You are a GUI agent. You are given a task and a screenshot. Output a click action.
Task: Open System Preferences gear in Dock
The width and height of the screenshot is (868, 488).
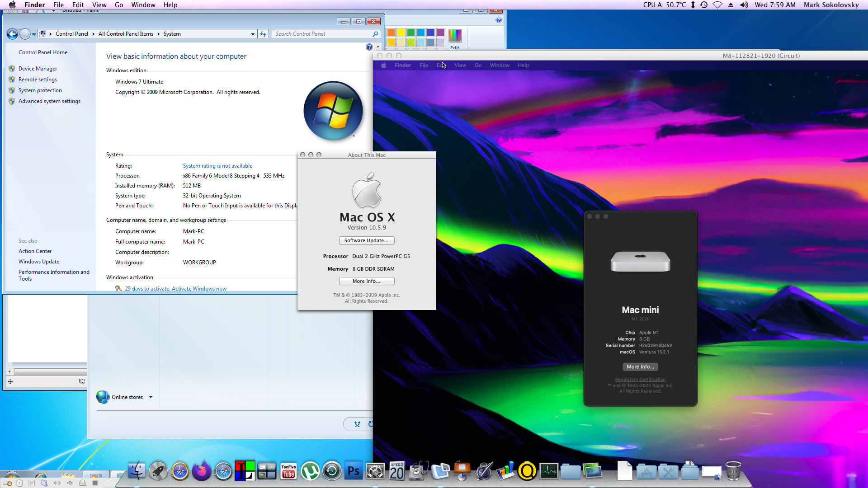click(x=375, y=471)
